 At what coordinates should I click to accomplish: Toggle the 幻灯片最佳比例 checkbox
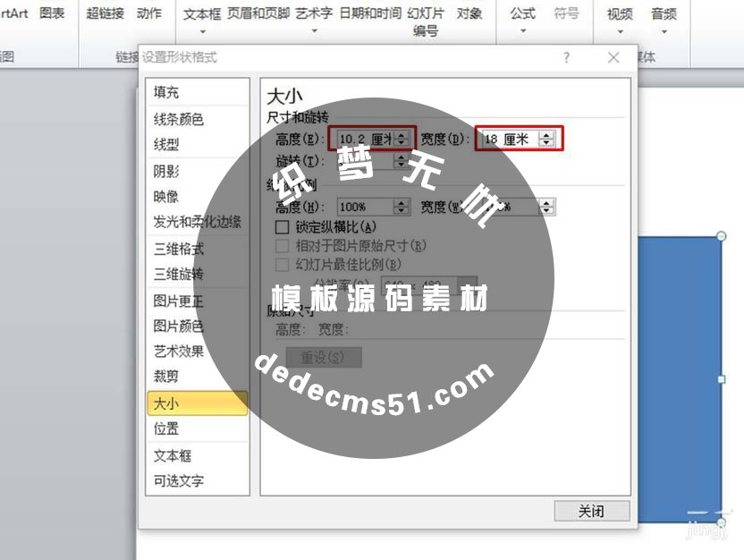pos(283,264)
